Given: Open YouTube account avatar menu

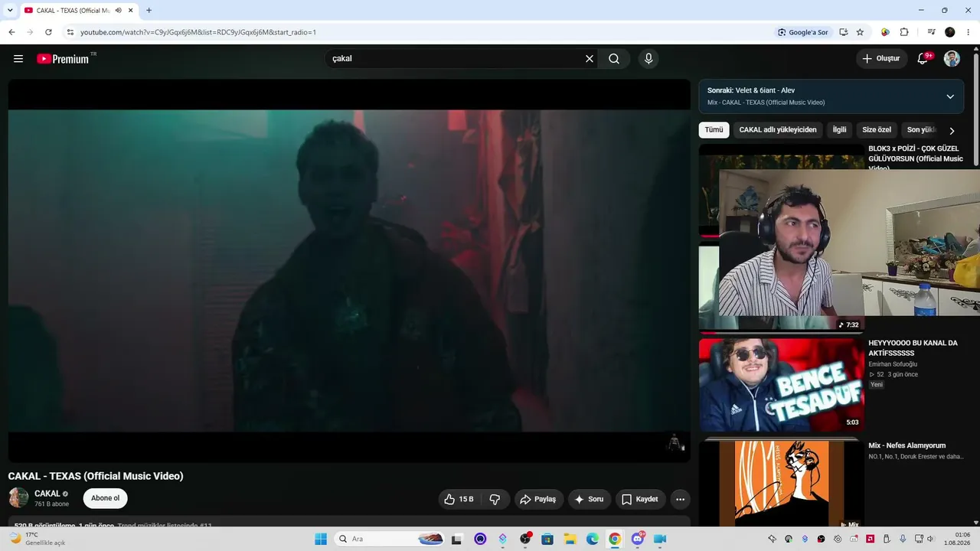Looking at the screenshot, I should tap(952, 59).
